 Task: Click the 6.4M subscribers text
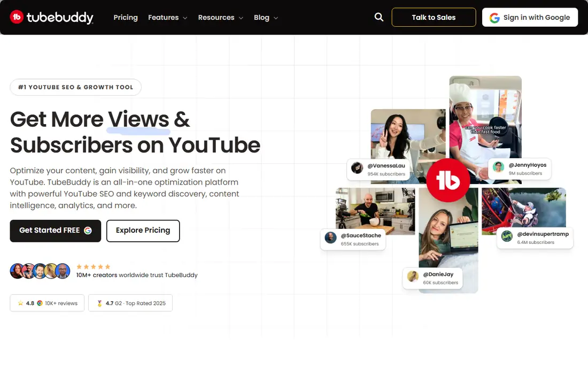coord(536,242)
